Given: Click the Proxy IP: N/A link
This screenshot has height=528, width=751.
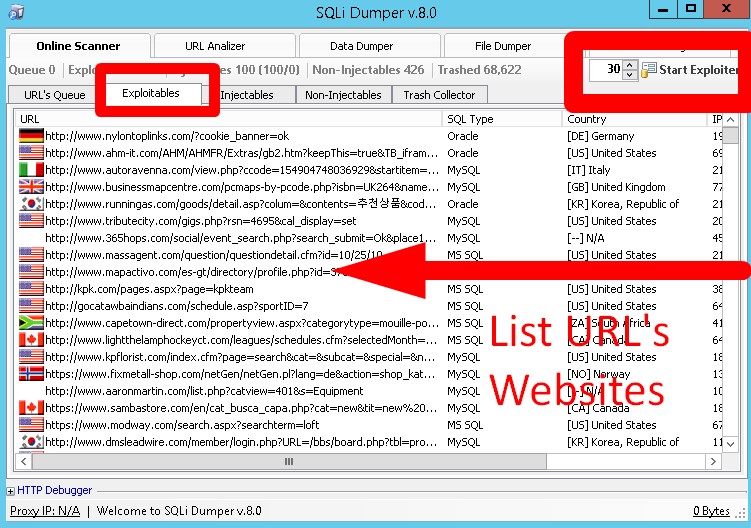Looking at the screenshot, I should coord(45,511).
